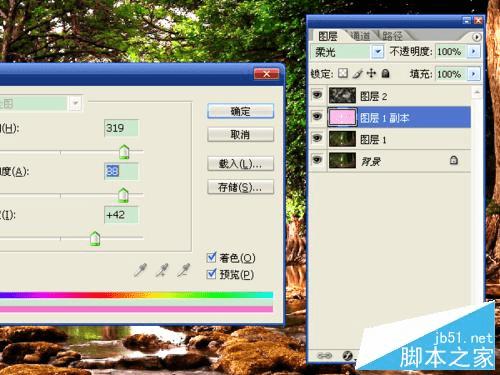Switch to the 图层 tab

328,36
